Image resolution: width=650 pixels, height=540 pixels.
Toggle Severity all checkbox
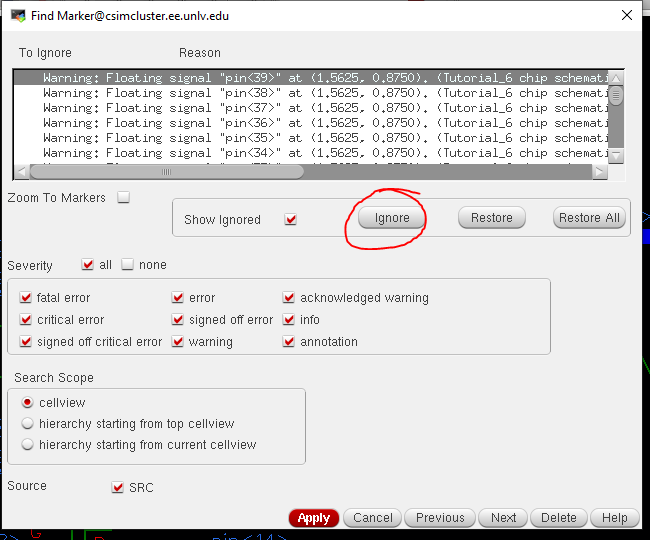87,264
